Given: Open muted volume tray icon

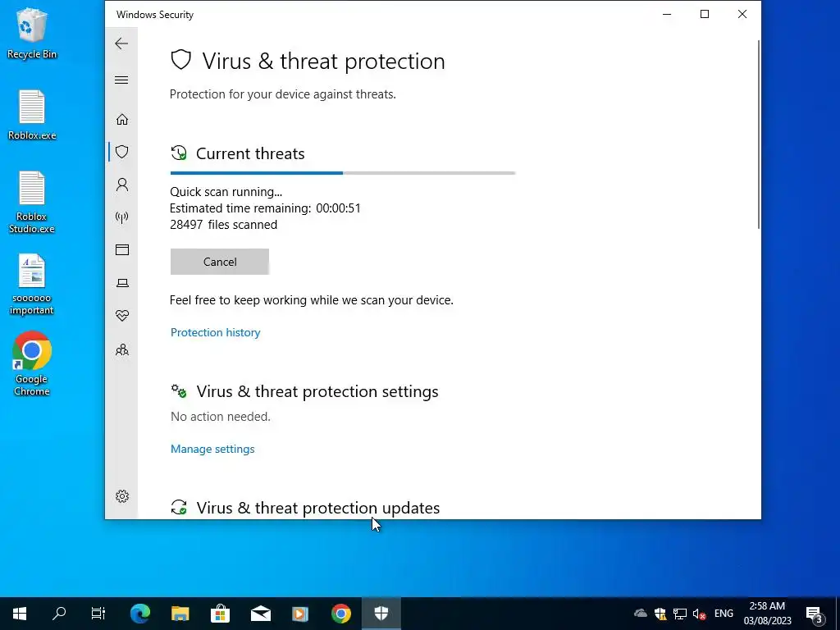Looking at the screenshot, I should click(x=699, y=614).
